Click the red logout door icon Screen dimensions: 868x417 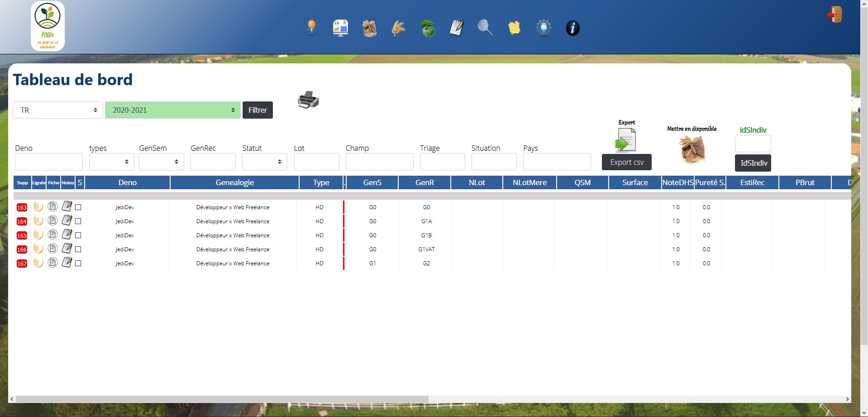[834, 15]
